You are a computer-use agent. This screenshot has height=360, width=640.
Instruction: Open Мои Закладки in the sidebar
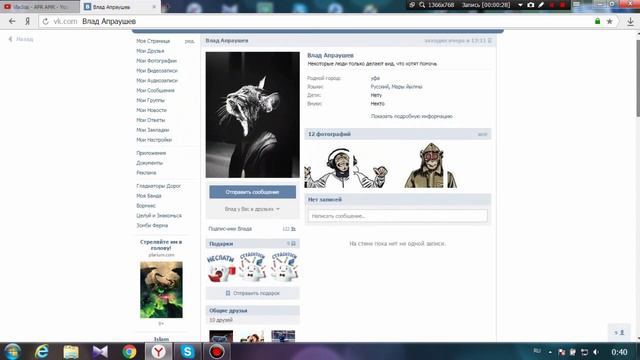pos(153,130)
